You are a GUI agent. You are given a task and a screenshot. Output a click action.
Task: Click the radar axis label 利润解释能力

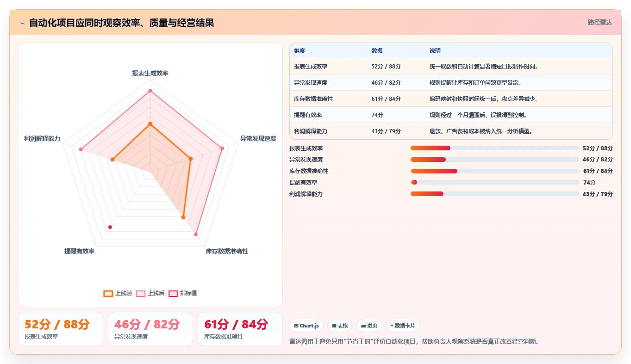click(42, 138)
